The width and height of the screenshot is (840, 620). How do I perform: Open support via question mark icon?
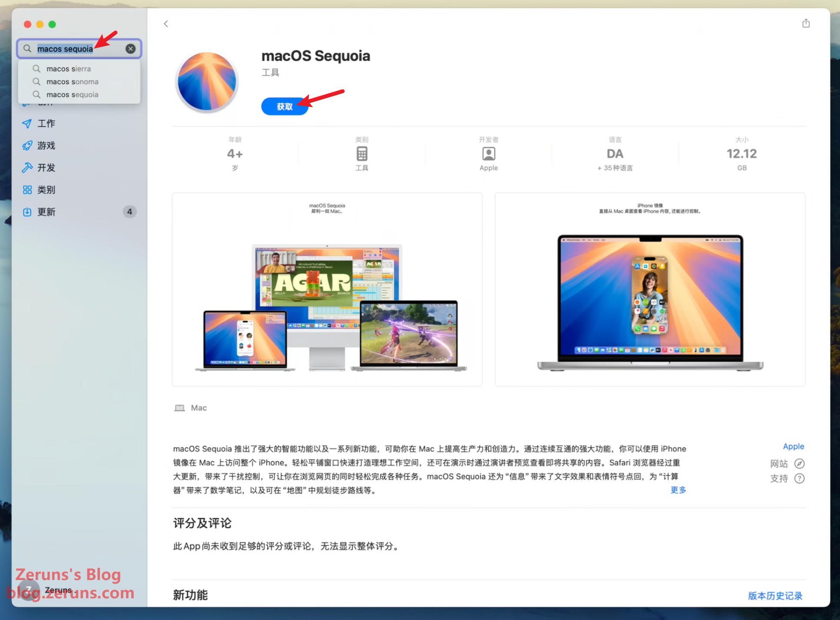click(x=799, y=478)
